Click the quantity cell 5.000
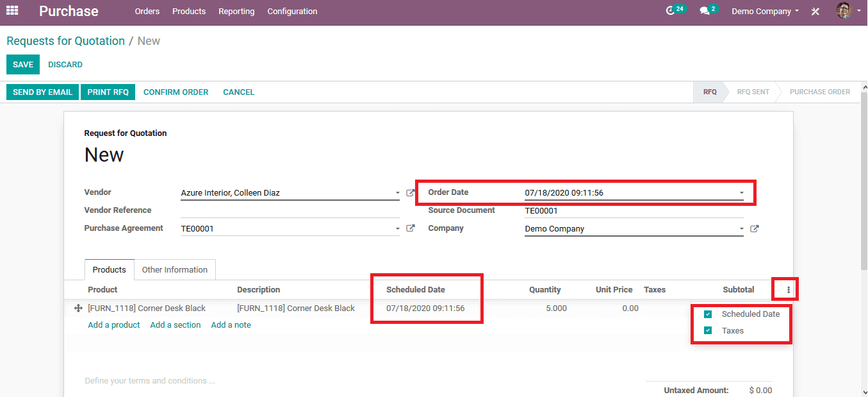Screen dimensions: 868x397 [x=556, y=308]
